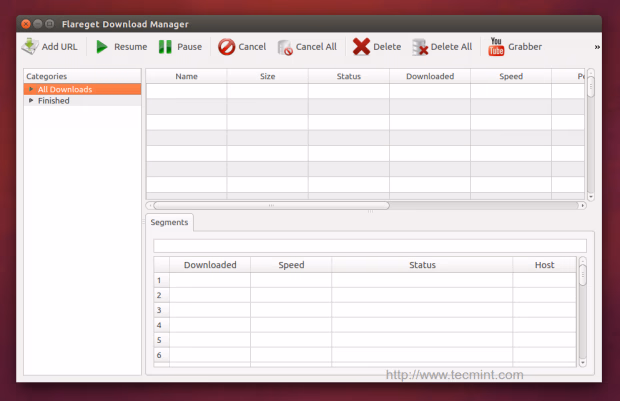Viewport: 620px width, 401px height.
Task: Click the red Cancel circle icon
Action: [x=226, y=47]
